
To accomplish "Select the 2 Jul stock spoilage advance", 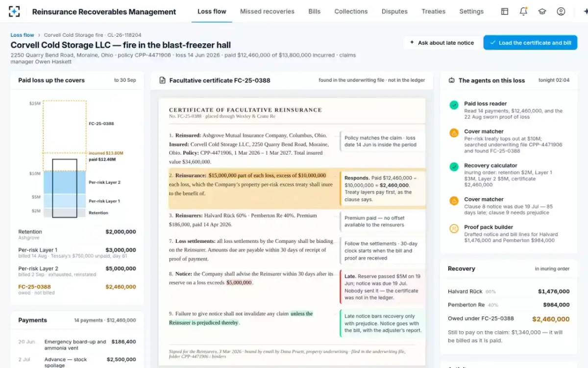I will pos(77,362).
